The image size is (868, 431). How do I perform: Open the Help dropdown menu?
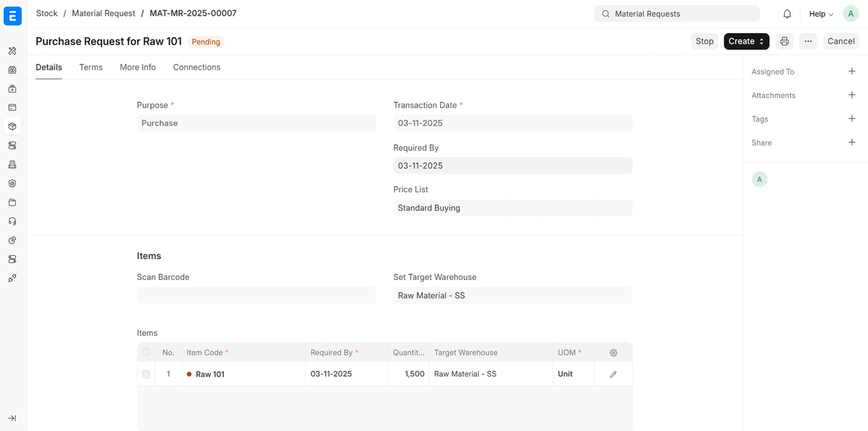pyautogui.click(x=820, y=14)
